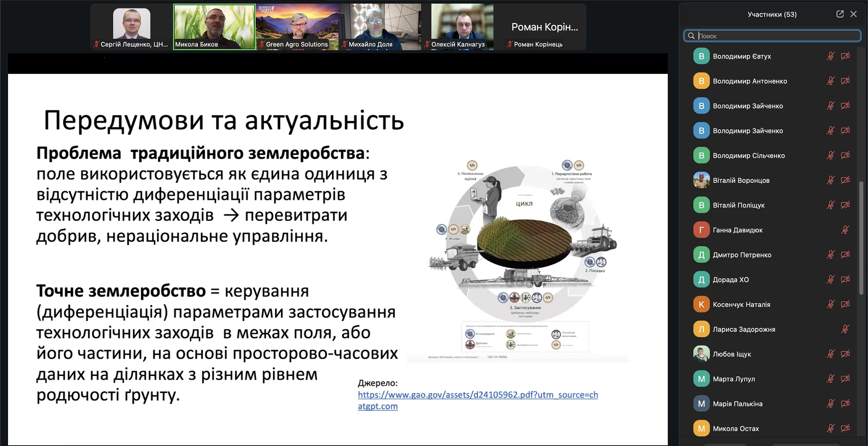Click camera-off icon for Дорада ХО
The image size is (868, 446).
[x=845, y=280]
